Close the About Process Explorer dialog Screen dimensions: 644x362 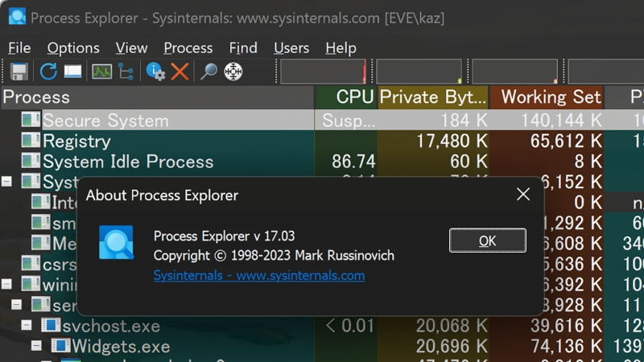coord(523,194)
